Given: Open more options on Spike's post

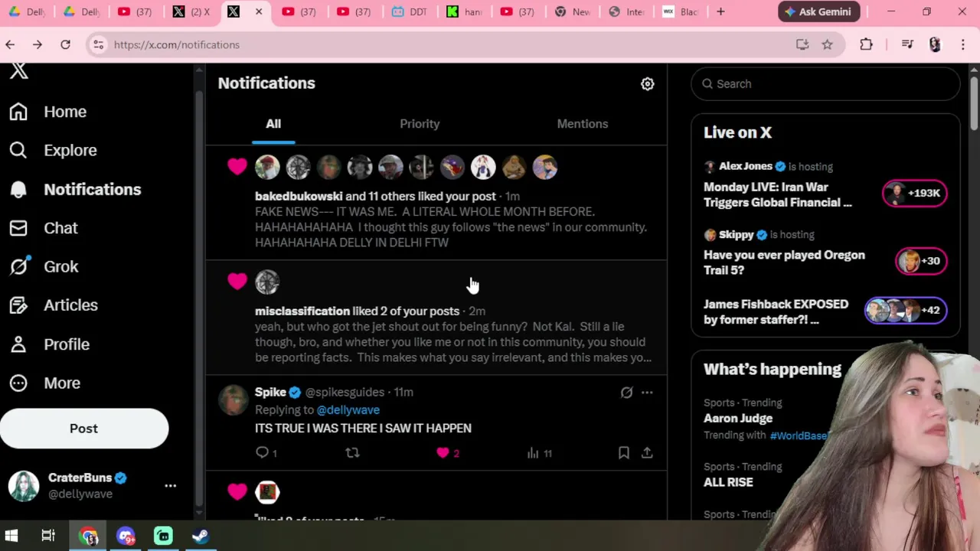Looking at the screenshot, I should click(x=647, y=393).
